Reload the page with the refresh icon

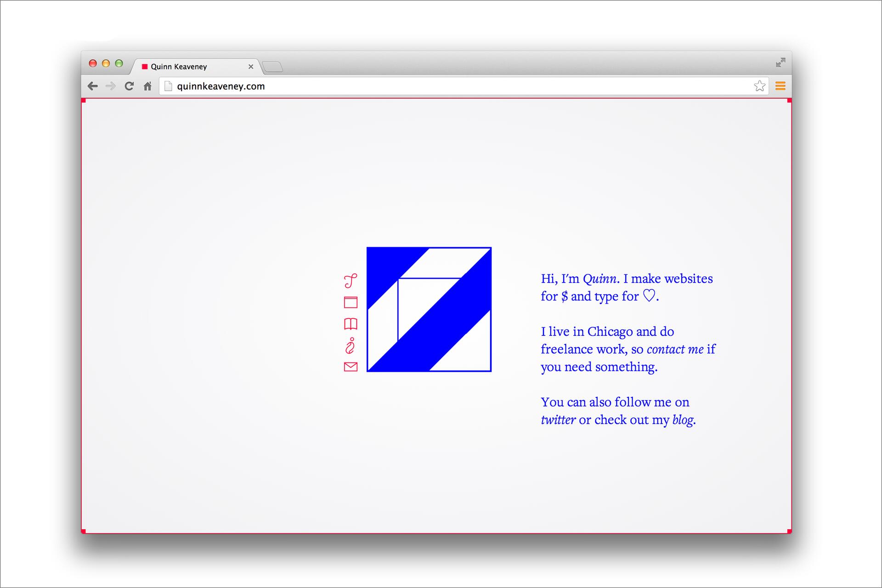point(129,86)
